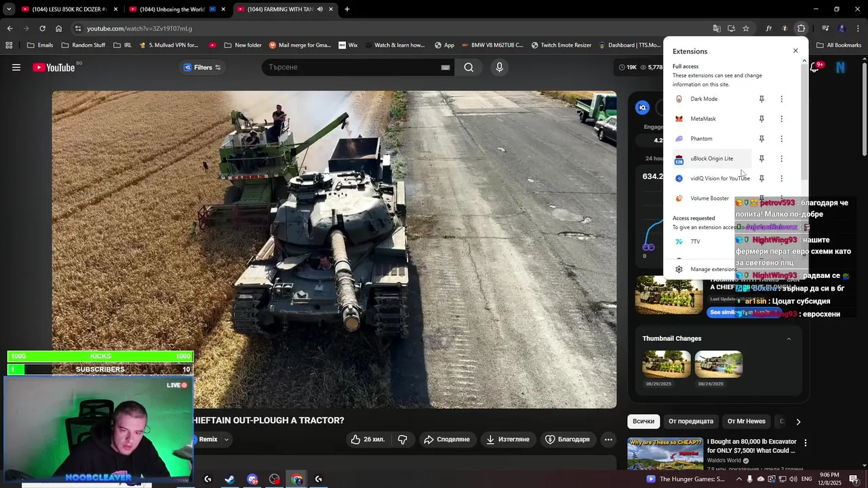Click Chrome icon in taskbar
This screenshot has width=868, height=488.
click(297, 479)
